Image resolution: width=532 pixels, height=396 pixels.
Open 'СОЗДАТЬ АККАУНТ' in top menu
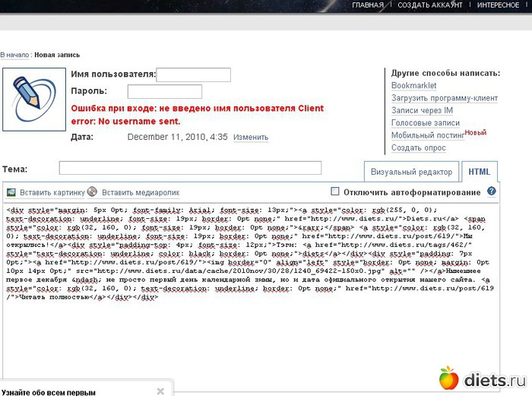[429, 5]
